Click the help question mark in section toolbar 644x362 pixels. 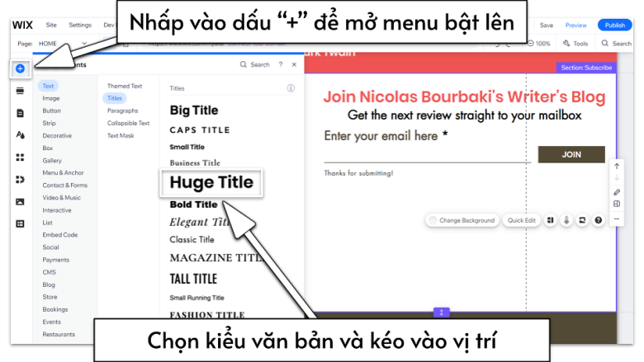click(598, 220)
